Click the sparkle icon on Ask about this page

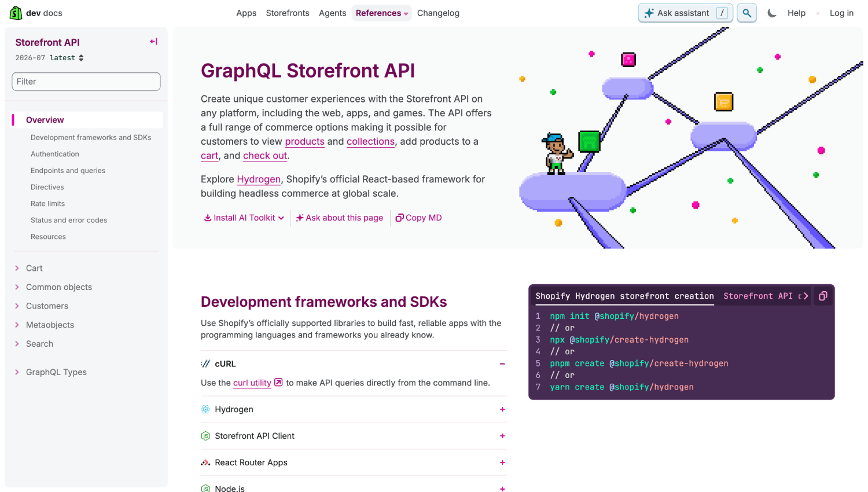click(x=300, y=218)
